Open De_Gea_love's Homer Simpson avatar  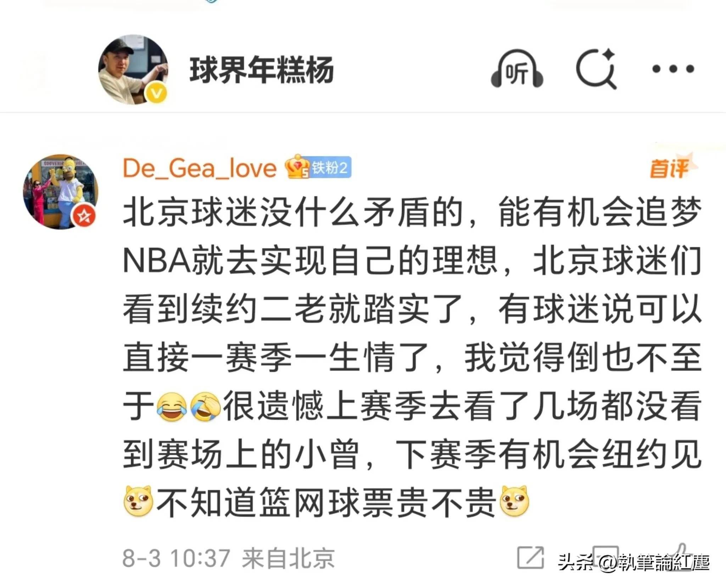[61, 191]
